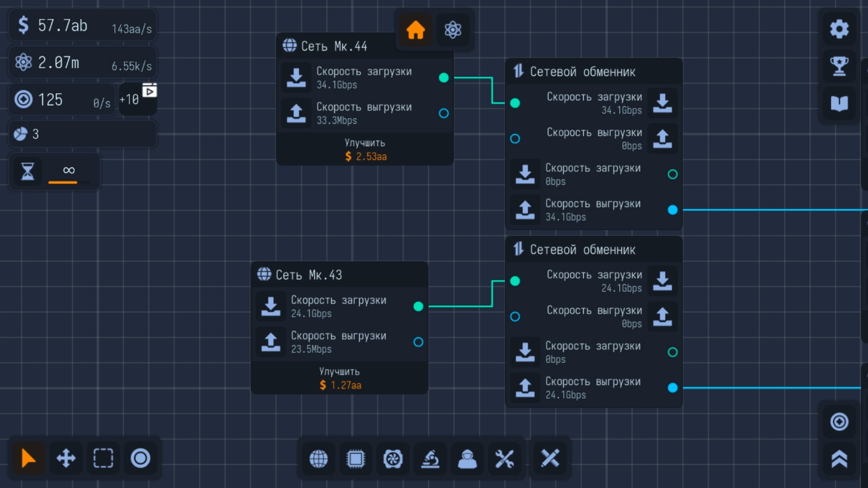Click the orange home button
The image size is (868, 488).
(x=415, y=30)
